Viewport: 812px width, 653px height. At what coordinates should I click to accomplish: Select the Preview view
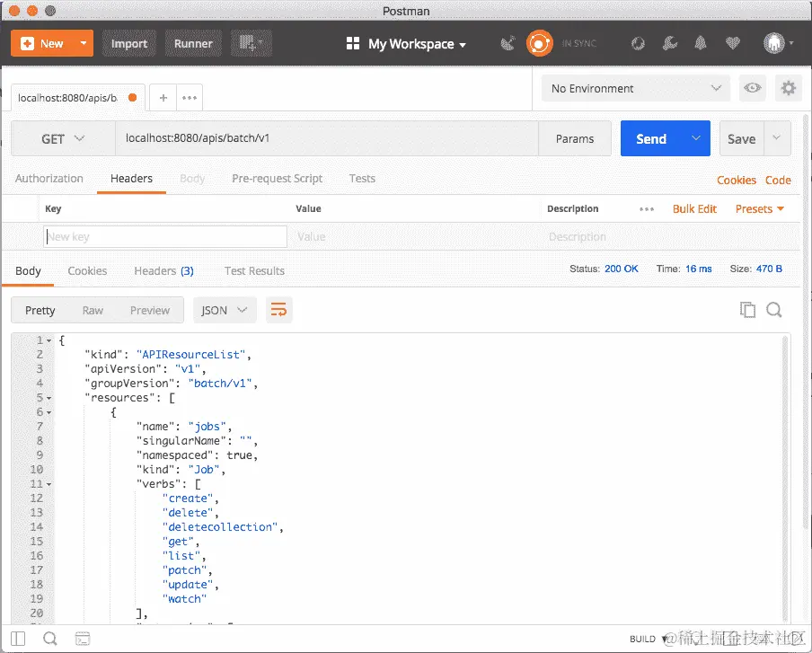tap(150, 310)
